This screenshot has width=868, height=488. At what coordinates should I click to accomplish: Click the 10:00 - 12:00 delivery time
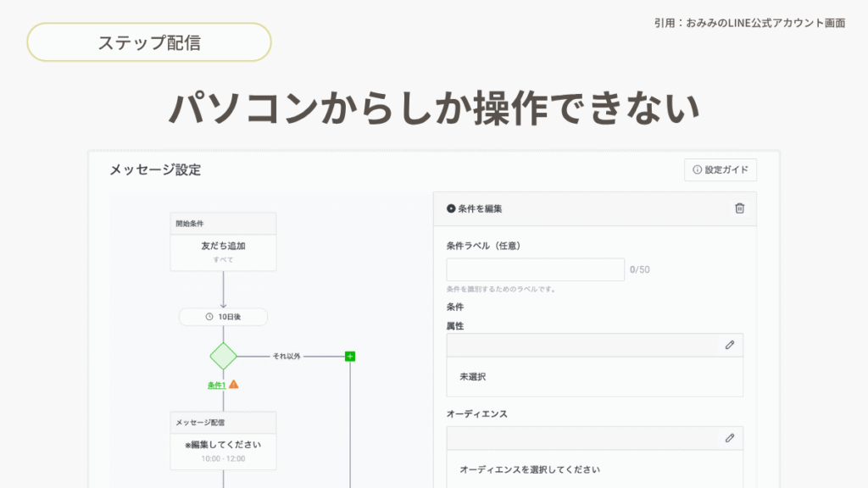pyautogui.click(x=223, y=458)
